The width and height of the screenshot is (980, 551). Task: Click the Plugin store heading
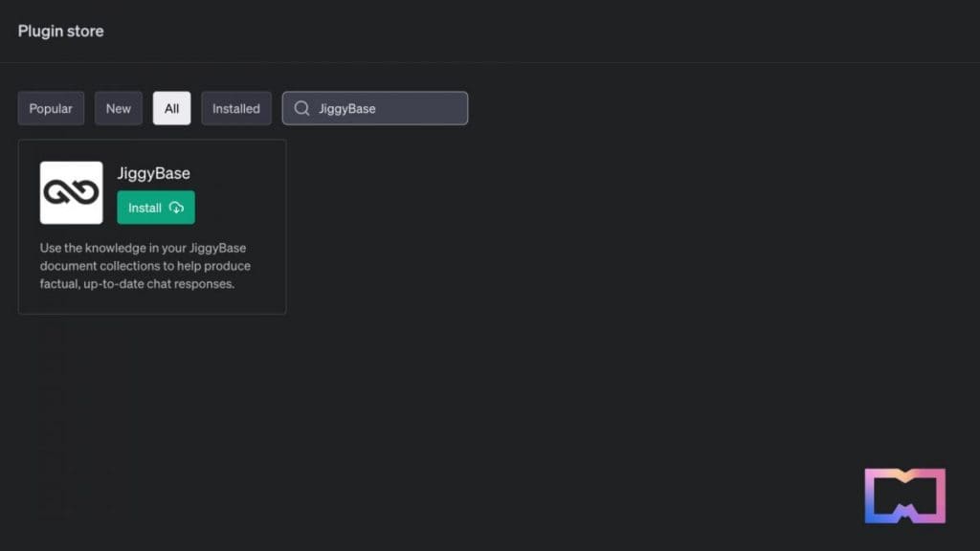click(x=60, y=32)
